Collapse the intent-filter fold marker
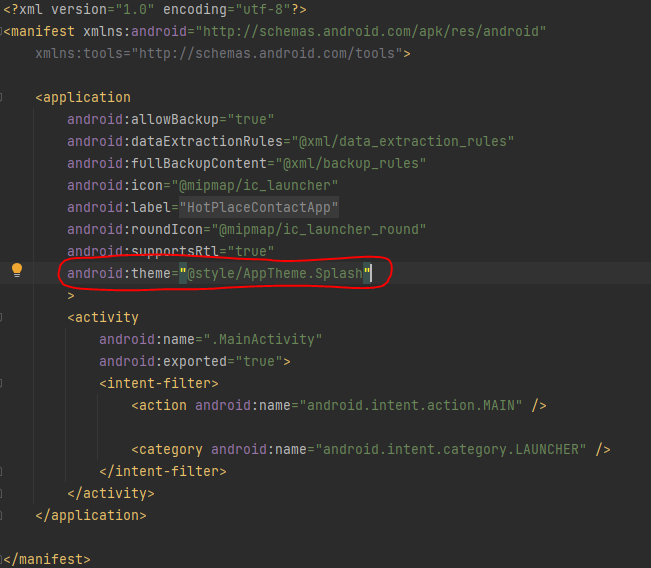651x568 pixels. pos(1,383)
